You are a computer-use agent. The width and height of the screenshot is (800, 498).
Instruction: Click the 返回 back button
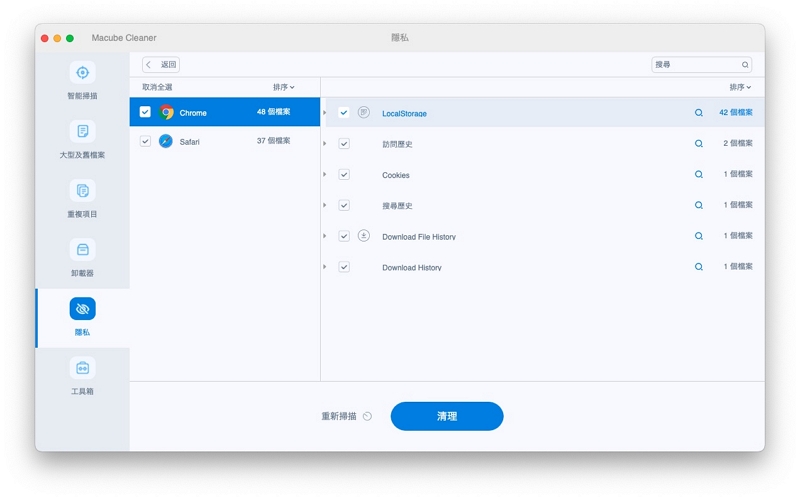(161, 64)
